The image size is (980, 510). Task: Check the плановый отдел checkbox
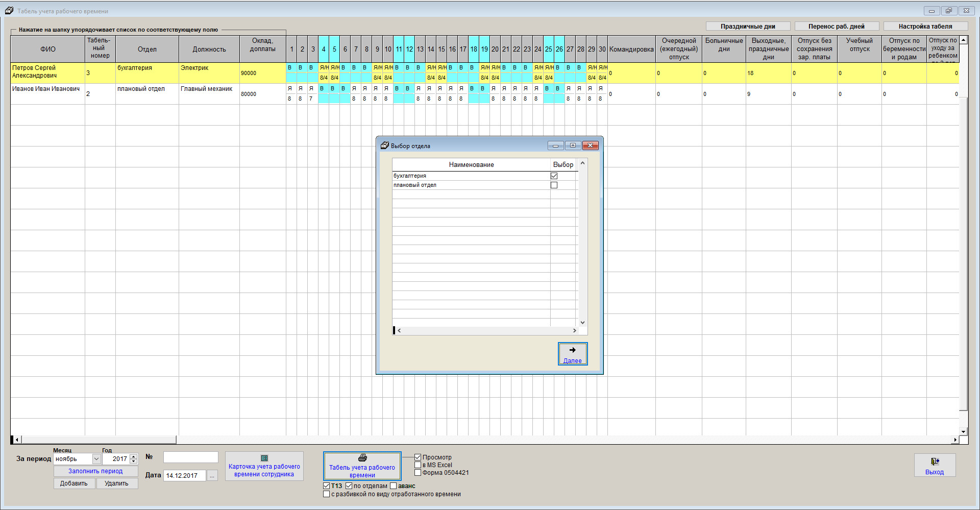point(554,185)
